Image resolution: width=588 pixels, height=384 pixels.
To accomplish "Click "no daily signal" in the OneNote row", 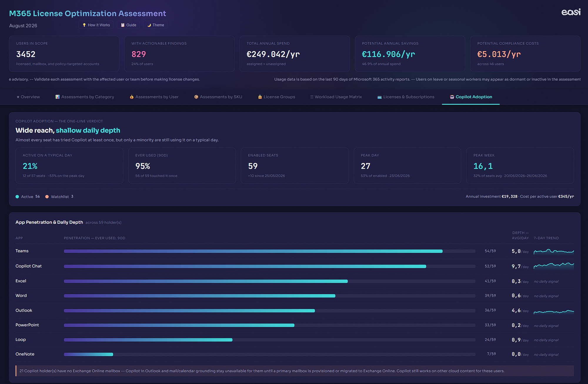I will pyautogui.click(x=546, y=355).
